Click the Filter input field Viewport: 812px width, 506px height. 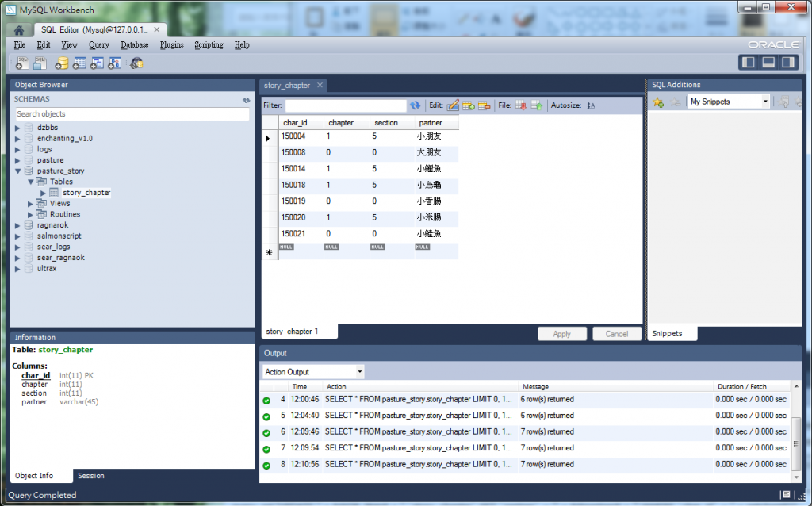(x=346, y=105)
